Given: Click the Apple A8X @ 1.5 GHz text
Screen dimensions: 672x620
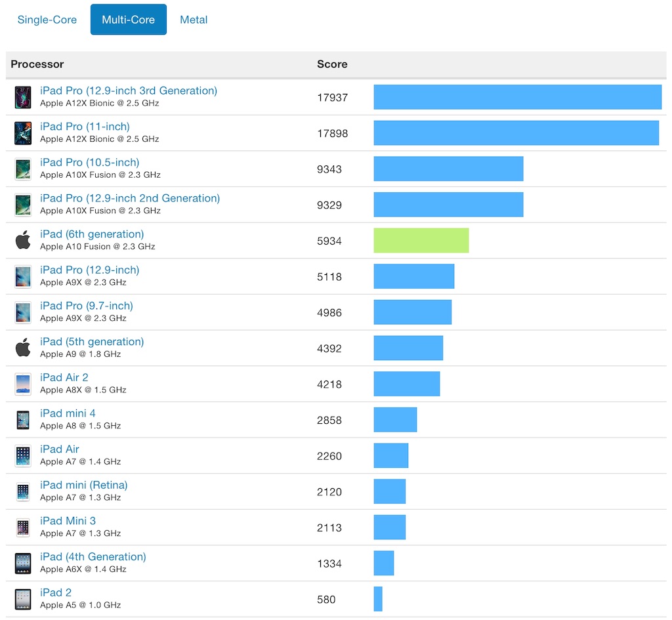Looking at the screenshot, I should point(83,390).
